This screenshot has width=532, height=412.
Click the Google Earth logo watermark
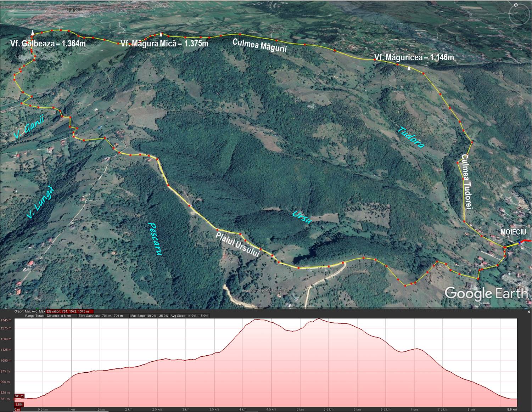click(x=486, y=294)
